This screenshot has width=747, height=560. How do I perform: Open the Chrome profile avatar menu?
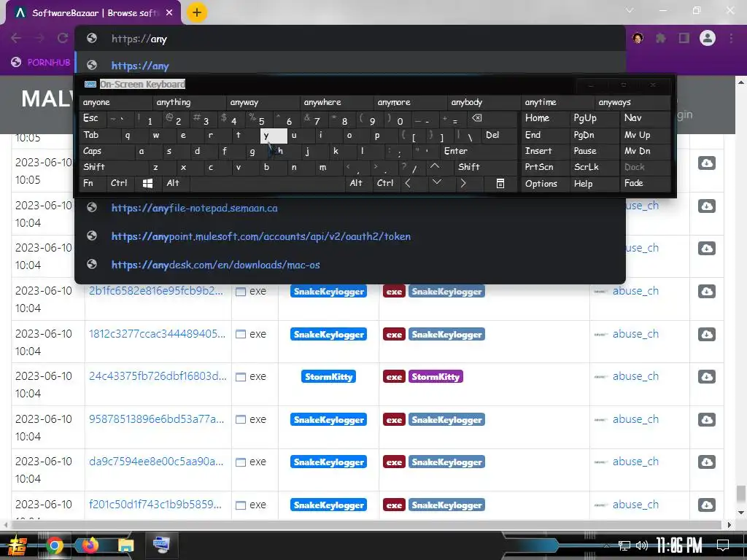click(708, 38)
